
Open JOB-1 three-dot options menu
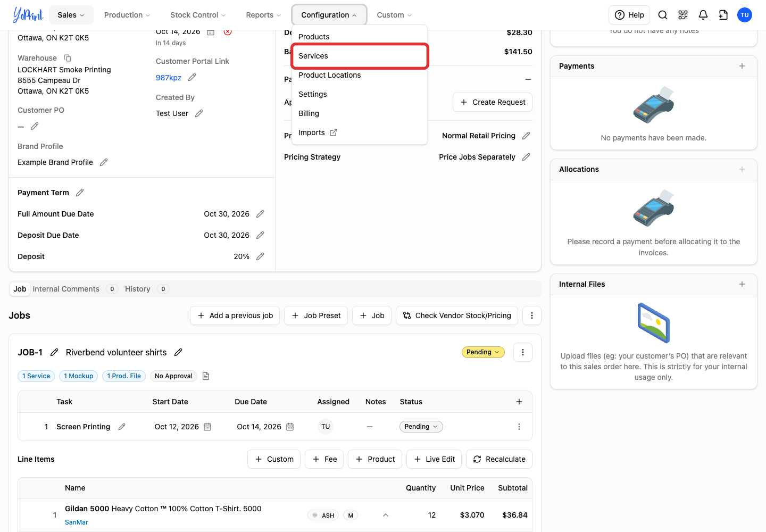(x=523, y=352)
